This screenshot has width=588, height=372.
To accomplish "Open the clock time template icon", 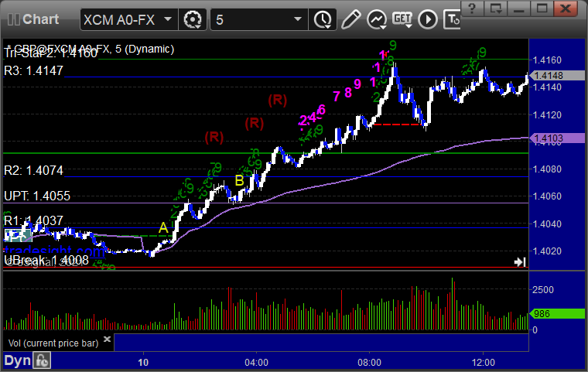I will (323, 19).
